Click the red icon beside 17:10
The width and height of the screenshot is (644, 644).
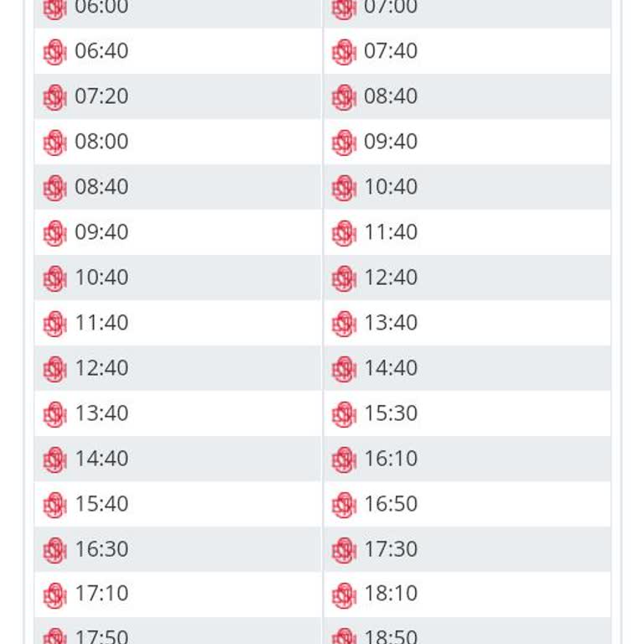point(55,595)
